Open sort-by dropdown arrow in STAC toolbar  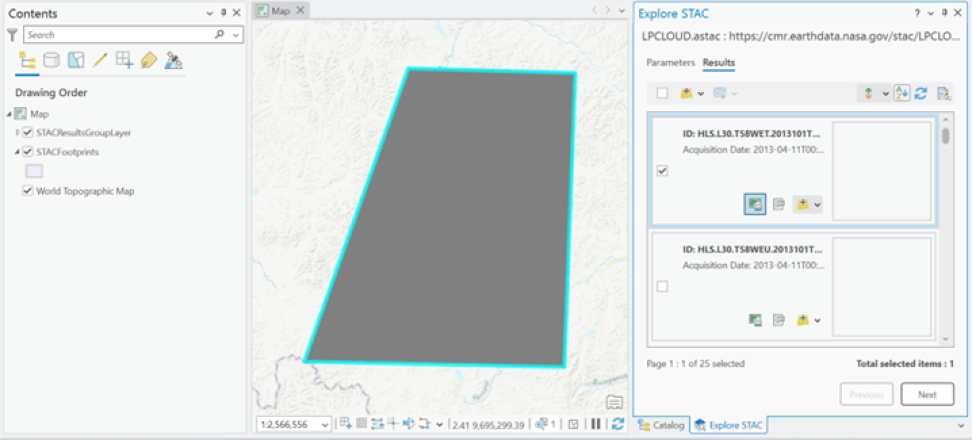pos(885,94)
